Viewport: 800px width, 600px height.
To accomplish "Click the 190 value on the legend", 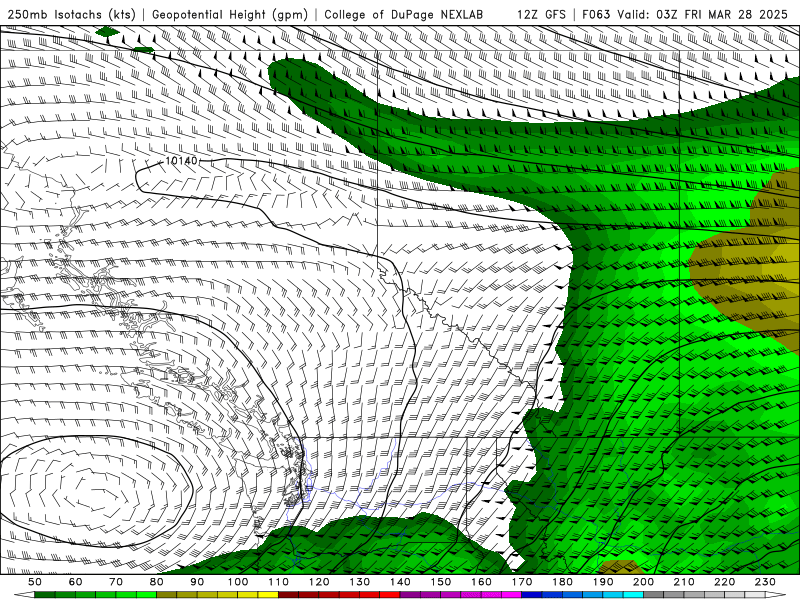I will pyautogui.click(x=604, y=582).
